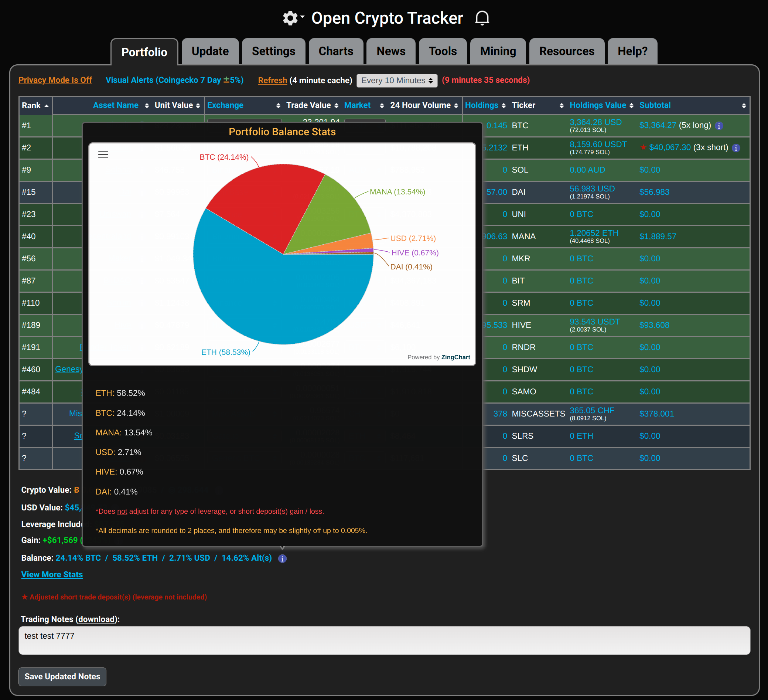
Task: Click the info icon next to 3x short
Action: coord(736,148)
